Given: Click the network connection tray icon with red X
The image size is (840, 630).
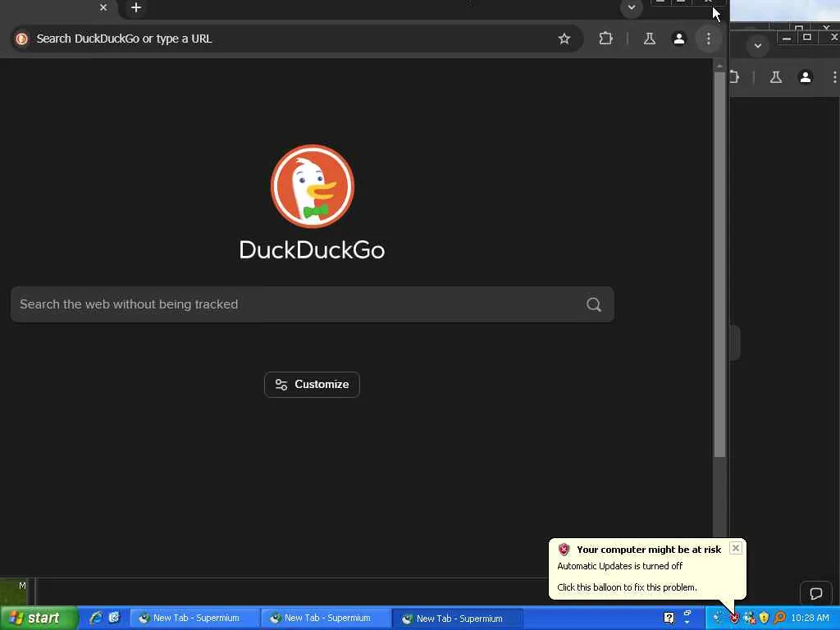Looking at the screenshot, I should [x=750, y=619].
